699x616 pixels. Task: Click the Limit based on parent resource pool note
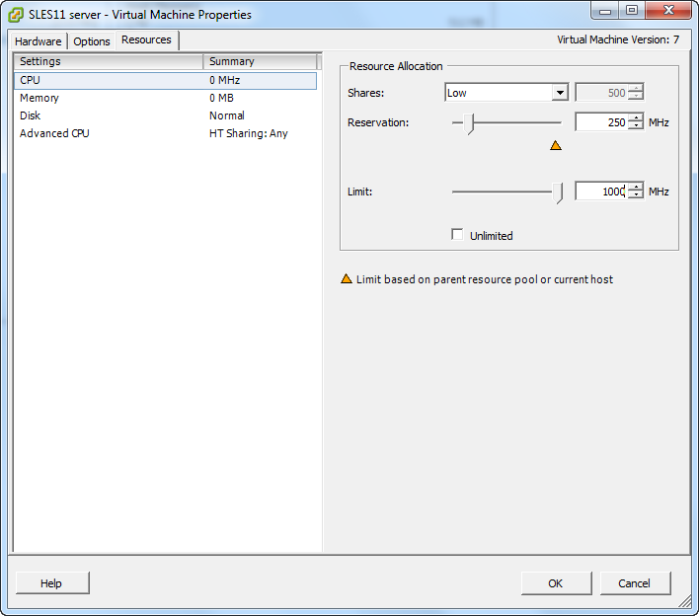click(x=485, y=279)
